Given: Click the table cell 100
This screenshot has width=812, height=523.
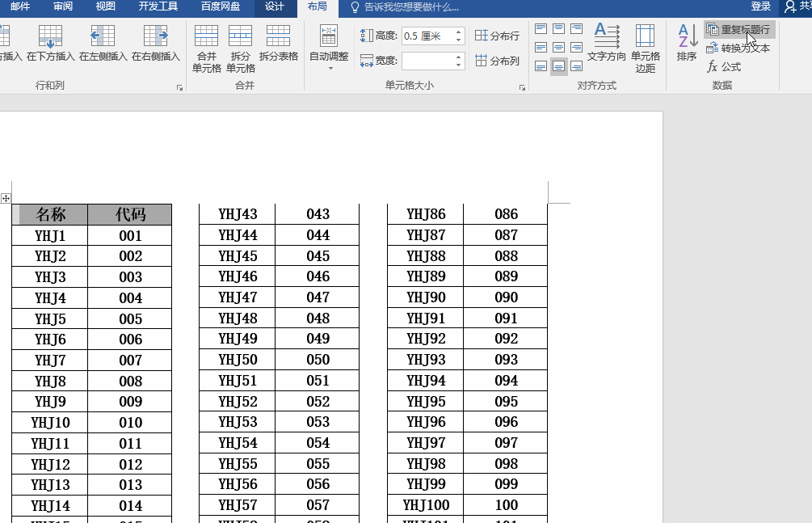Looking at the screenshot, I should click(506, 505).
